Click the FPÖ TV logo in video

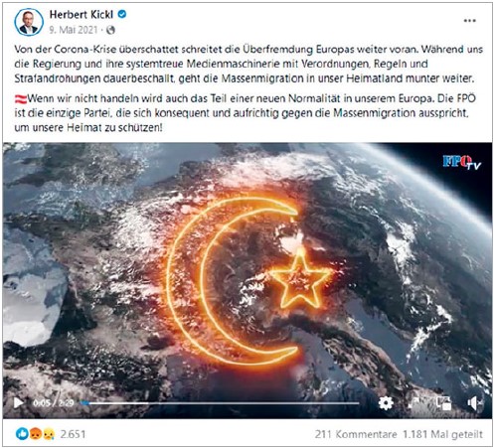point(462,162)
